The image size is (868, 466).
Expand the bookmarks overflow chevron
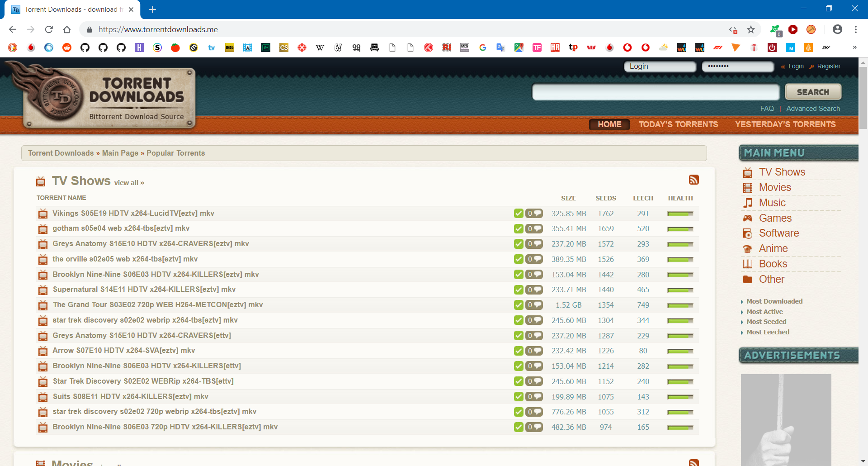(855, 48)
